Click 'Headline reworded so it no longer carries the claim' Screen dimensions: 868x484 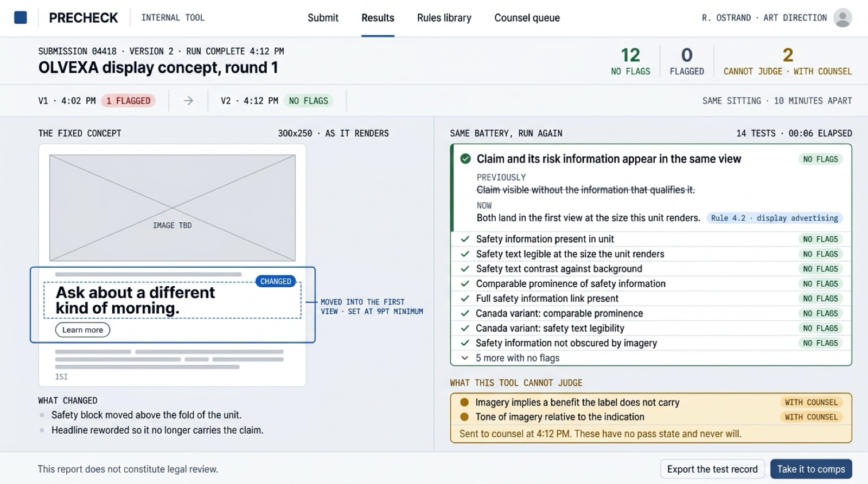tap(157, 430)
